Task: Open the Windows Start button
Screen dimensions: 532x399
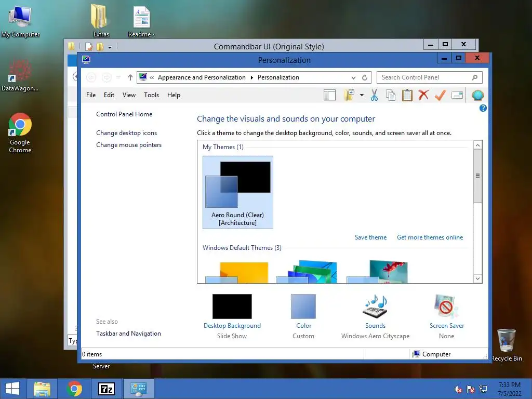Action: tap(12, 389)
